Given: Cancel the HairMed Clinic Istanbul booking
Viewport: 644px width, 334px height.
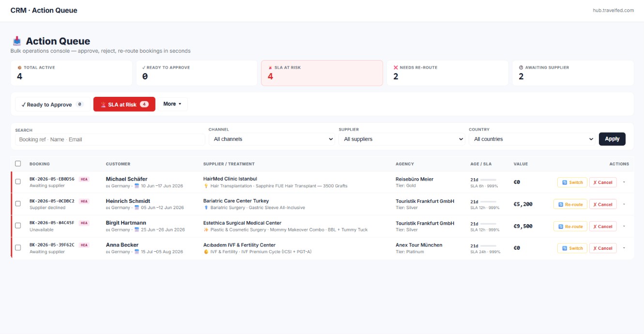Looking at the screenshot, I should (x=603, y=182).
